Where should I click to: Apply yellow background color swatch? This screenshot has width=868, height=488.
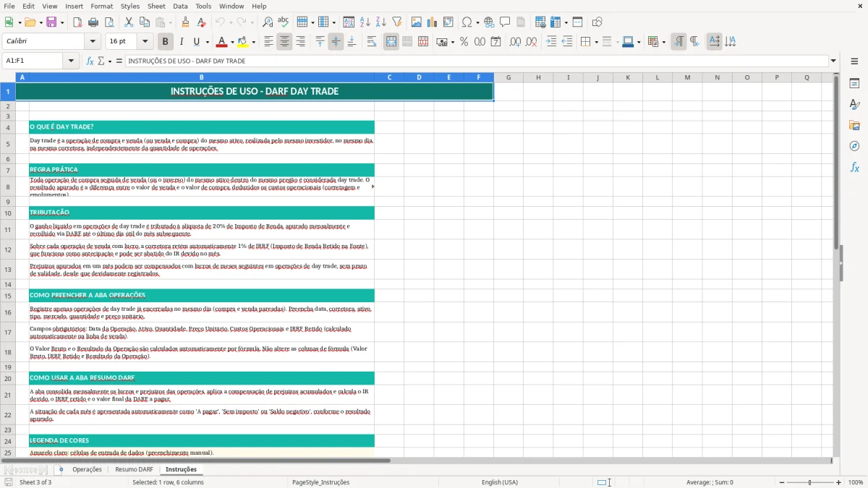[x=243, y=42]
